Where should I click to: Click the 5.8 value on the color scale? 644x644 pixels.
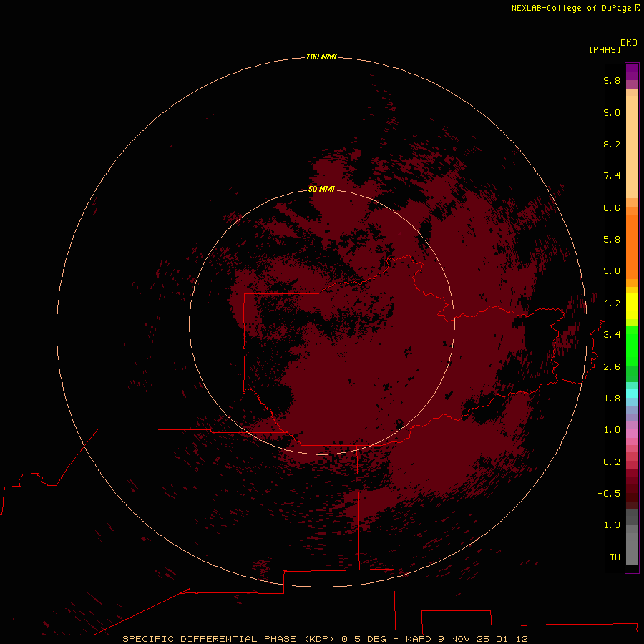pos(612,240)
